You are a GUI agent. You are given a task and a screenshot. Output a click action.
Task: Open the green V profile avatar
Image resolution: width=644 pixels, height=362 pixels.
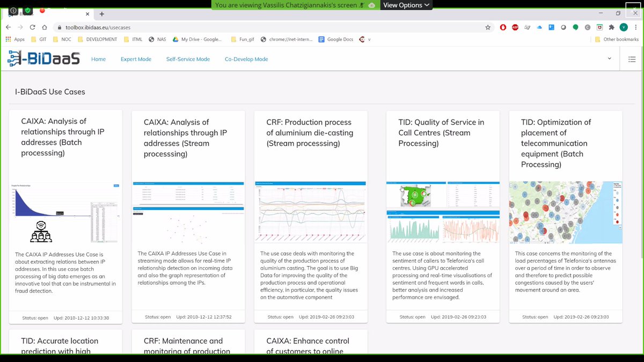point(623,27)
